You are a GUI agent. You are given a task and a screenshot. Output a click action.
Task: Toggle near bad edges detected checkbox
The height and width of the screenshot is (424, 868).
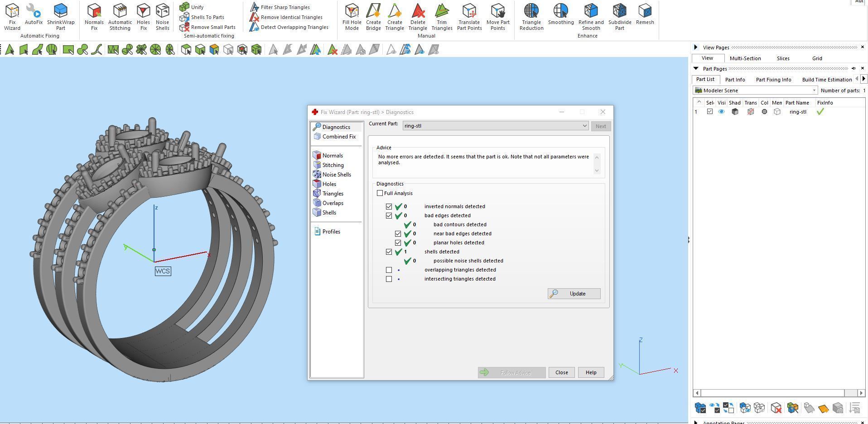click(398, 233)
